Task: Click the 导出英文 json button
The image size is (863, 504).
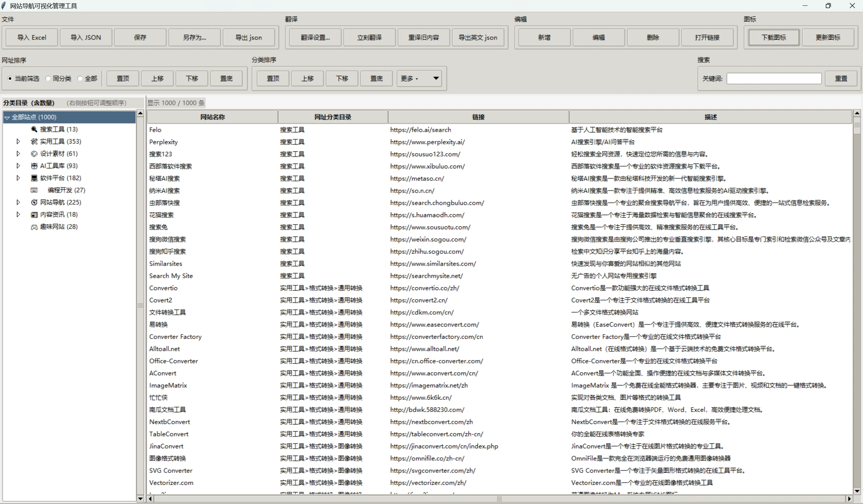Action: pos(478,37)
